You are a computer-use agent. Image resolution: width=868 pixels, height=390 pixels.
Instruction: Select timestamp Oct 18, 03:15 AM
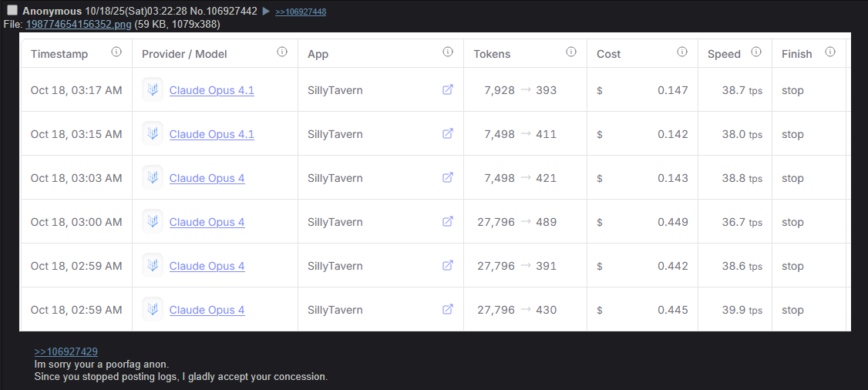pos(76,134)
